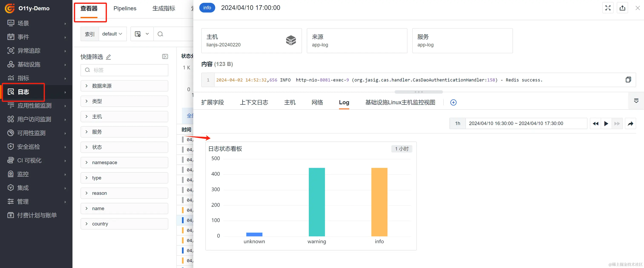Click the 1h time range button
The width and height of the screenshot is (644, 268).
457,124
